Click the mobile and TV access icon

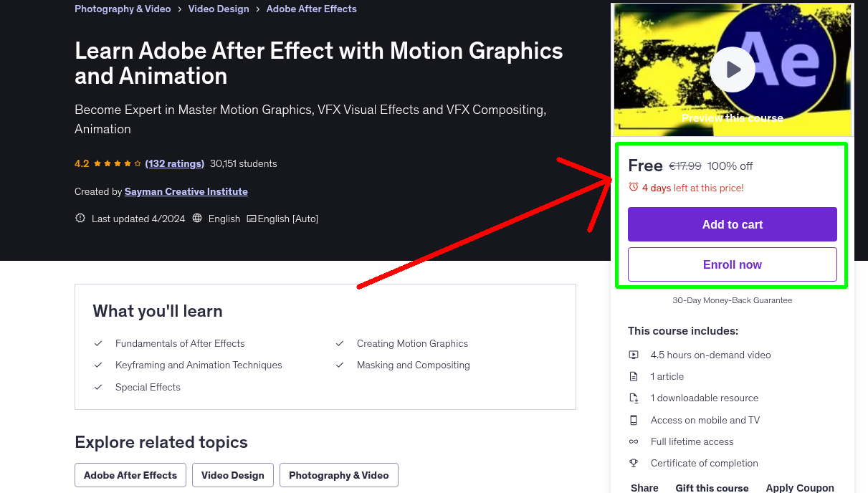pos(634,420)
